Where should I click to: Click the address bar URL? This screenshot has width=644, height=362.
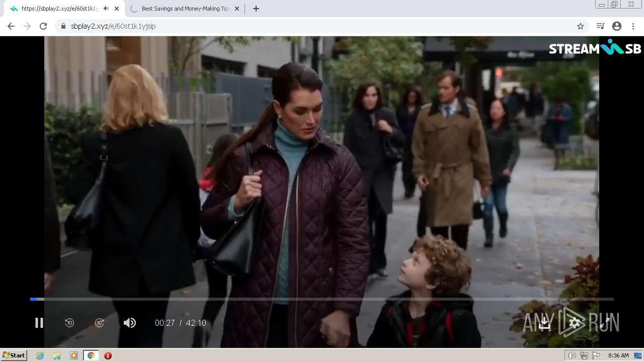[x=113, y=26]
